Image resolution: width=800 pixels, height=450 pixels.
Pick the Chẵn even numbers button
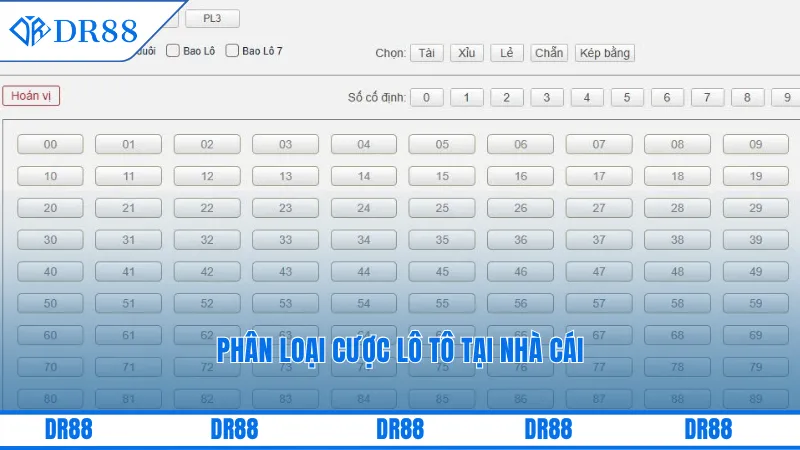(x=549, y=53)
